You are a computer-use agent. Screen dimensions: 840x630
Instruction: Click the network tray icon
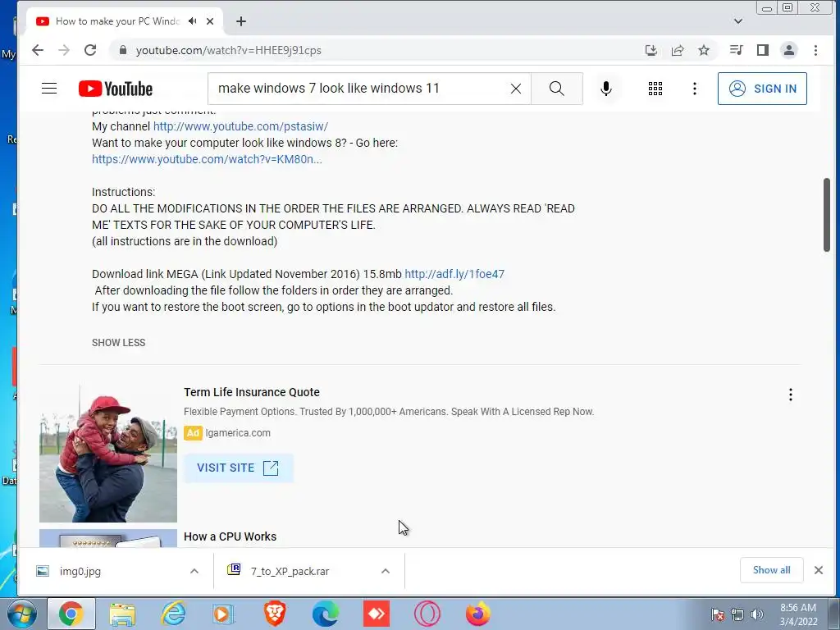(737, 614)
